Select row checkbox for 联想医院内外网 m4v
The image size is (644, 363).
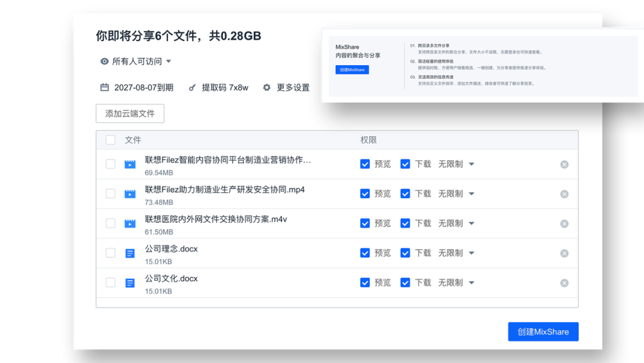click(x=110, y=223)
